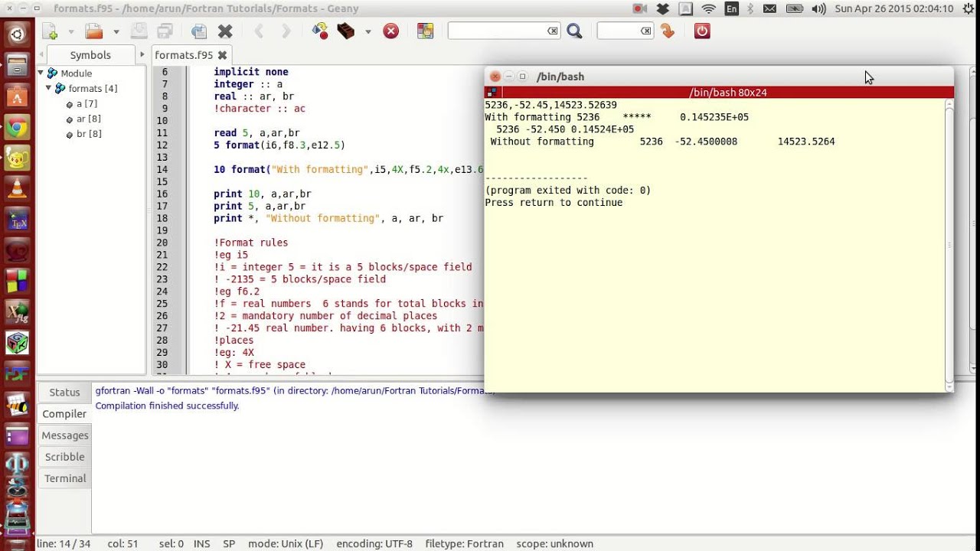The image size is (980, 551).
Task: Open the Ubuntu Dash home
Action: click(17, 34)
